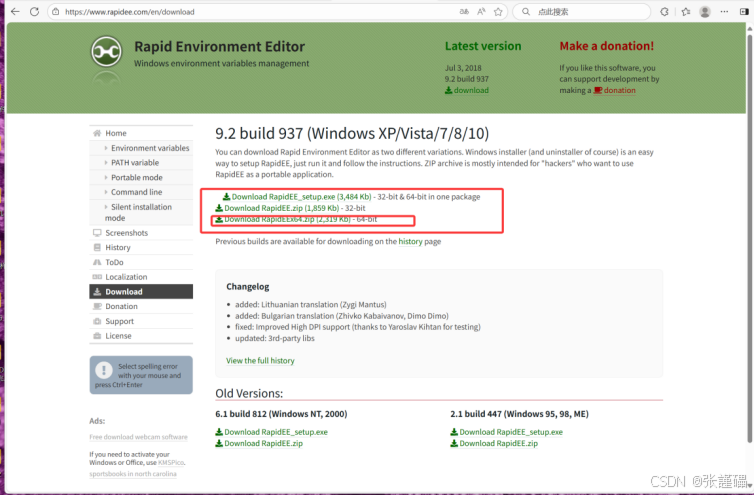754x495 pixels.
Task: Click View the full history link
Action: coord(260,361)
